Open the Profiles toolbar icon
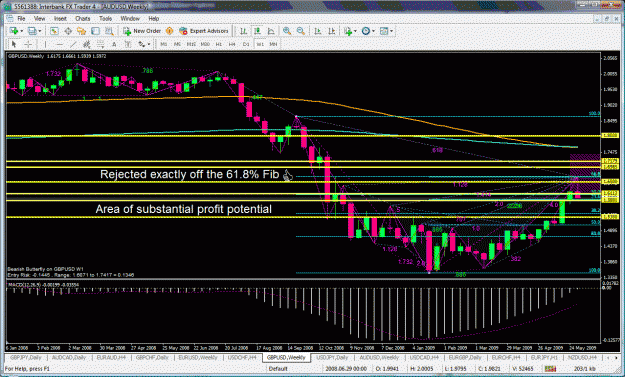Image resolution: width=625 pixels, height=377 pixels. pos(32,31)
